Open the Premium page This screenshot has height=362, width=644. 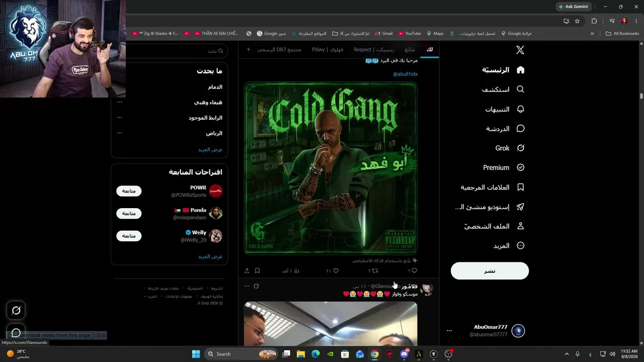click(x=504, y=167)
